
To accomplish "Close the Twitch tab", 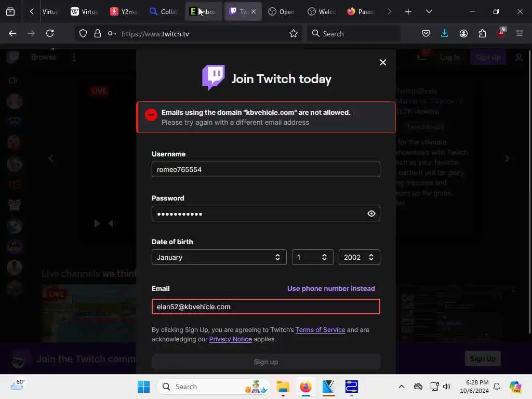I will 254,12.
